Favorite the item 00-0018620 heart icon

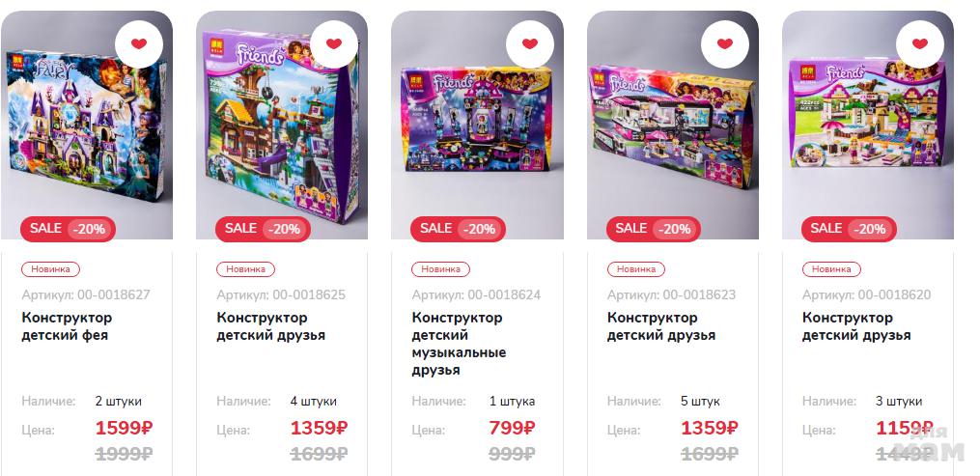coord(919,43)
